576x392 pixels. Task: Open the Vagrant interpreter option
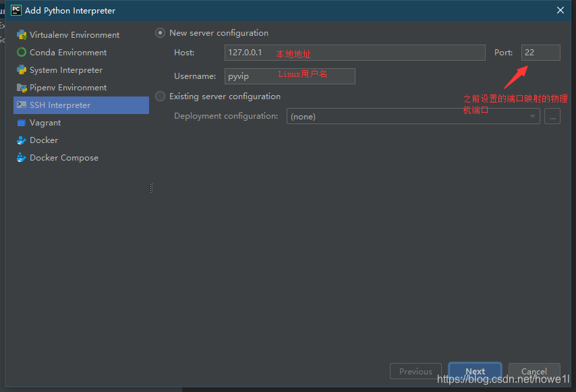[81, 123]
